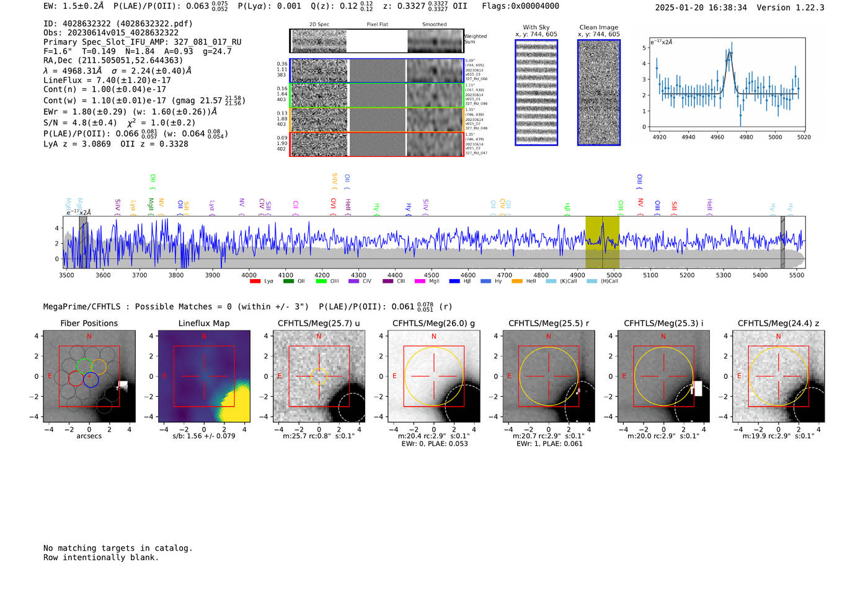Click the blue Hβ legend swatch

click(454, 282)
